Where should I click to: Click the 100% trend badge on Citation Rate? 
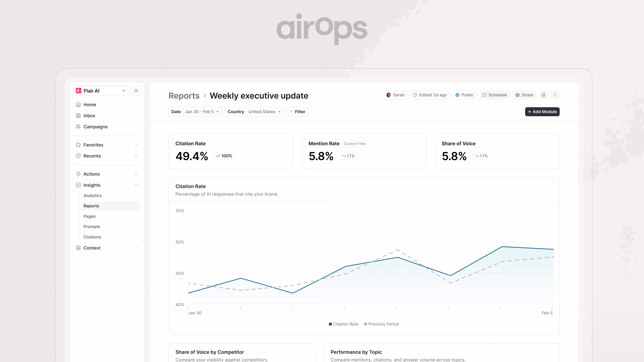pyautogui.click(x=224, y=156)
